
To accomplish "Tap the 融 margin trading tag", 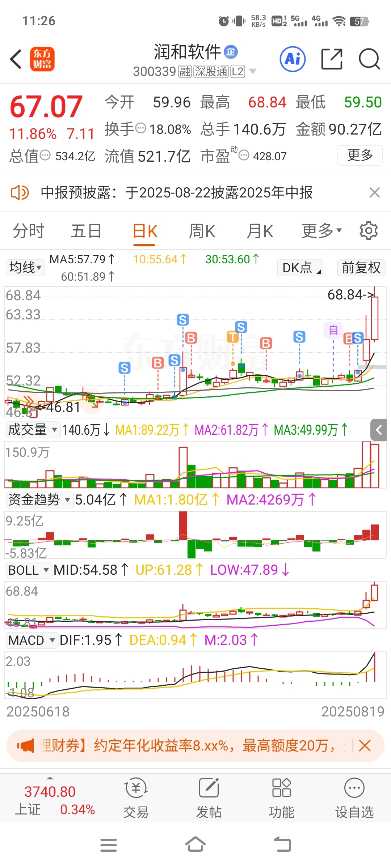I will tap(185, 72).
